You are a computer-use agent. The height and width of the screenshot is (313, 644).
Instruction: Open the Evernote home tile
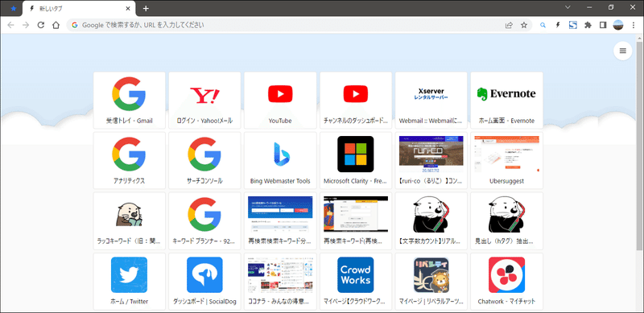coord(506,101)
